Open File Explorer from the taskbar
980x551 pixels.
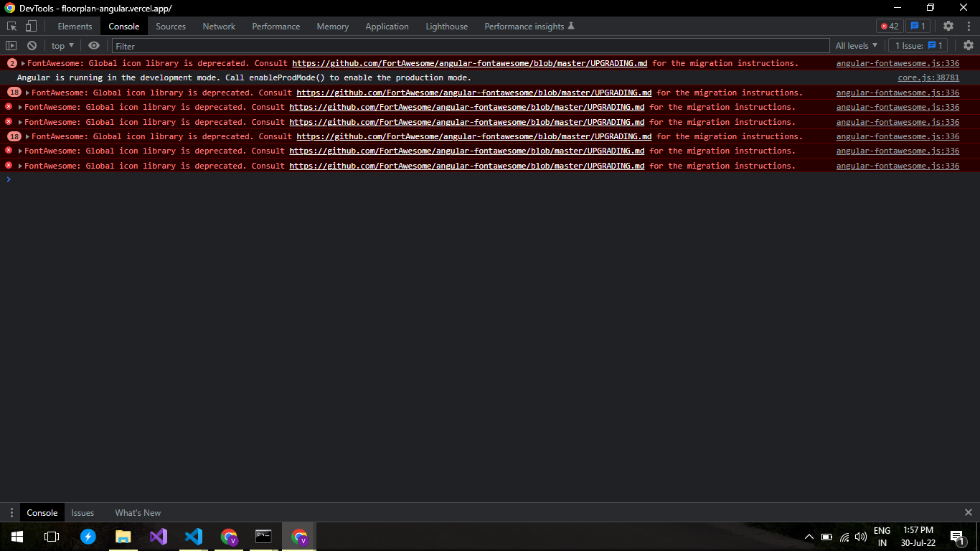point(123,536)
